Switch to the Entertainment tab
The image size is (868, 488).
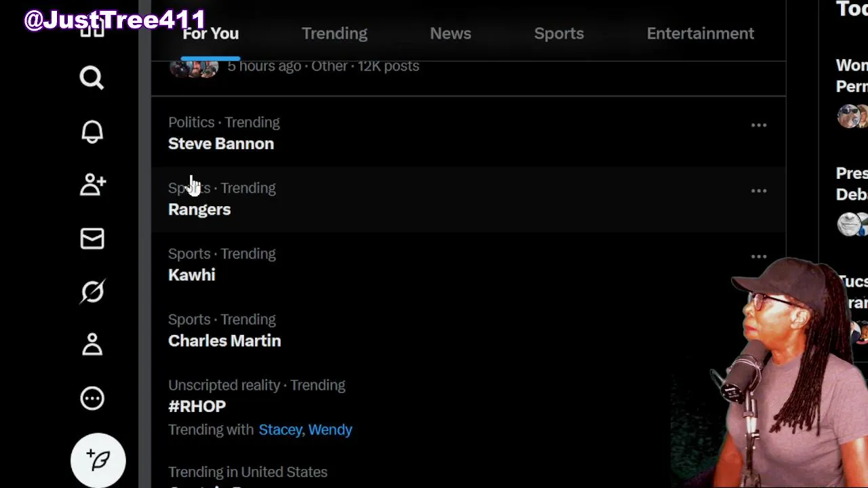(x=701, y=33)
